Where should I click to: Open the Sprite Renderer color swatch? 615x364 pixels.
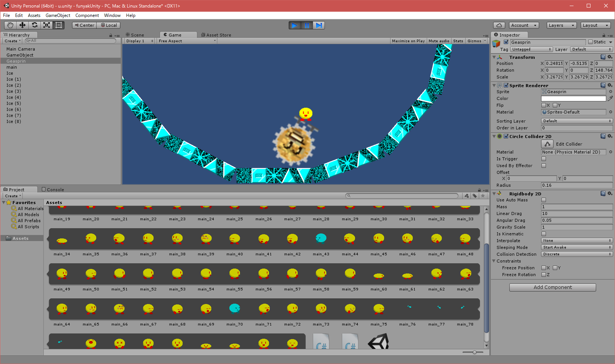tap(573, 98)
